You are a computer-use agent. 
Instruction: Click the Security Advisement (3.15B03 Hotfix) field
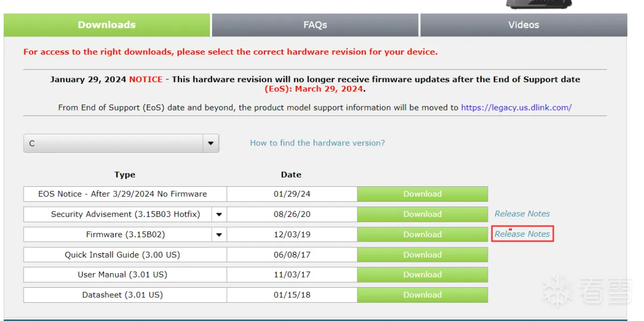tap(118, 214)
